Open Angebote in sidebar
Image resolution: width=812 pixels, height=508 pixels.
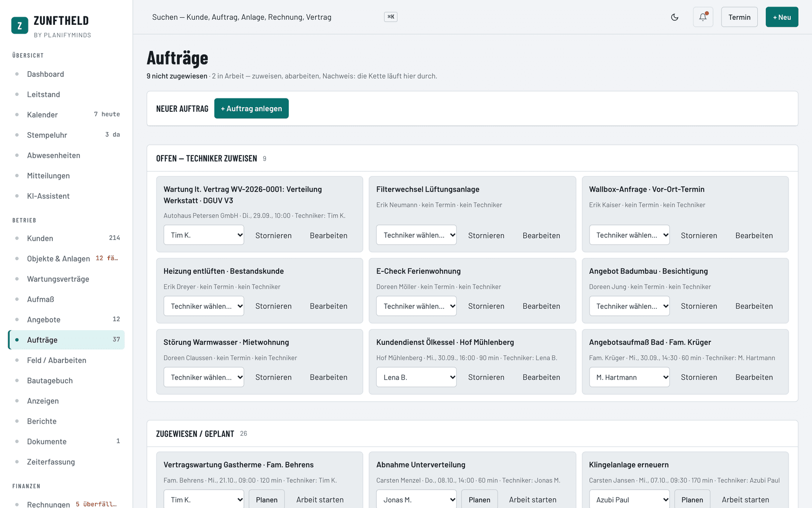click(66, 320)
